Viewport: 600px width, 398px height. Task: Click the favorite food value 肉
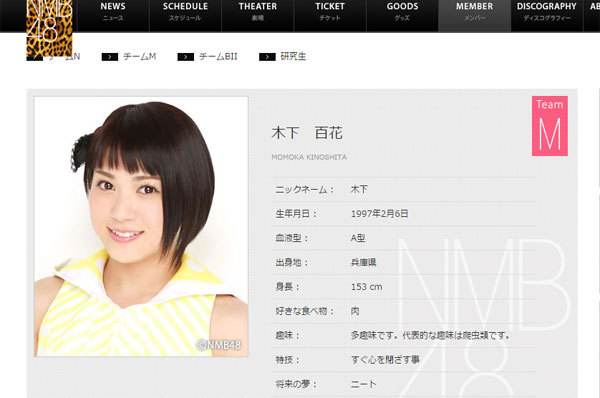355,311
